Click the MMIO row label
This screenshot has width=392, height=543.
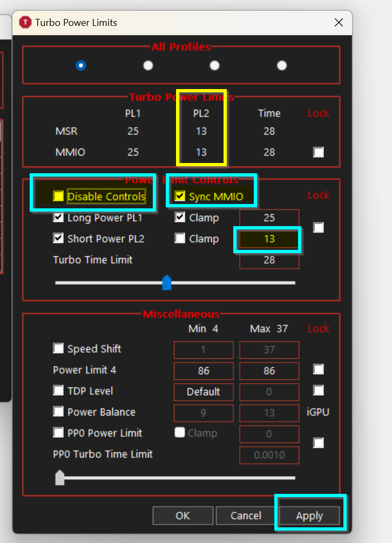point(70,152)
